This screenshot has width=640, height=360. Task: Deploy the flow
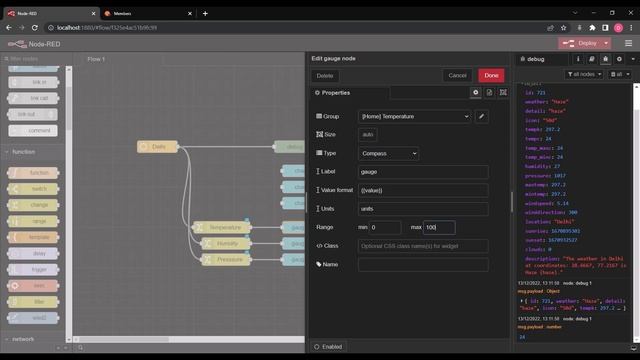click(x=581, y=43)
